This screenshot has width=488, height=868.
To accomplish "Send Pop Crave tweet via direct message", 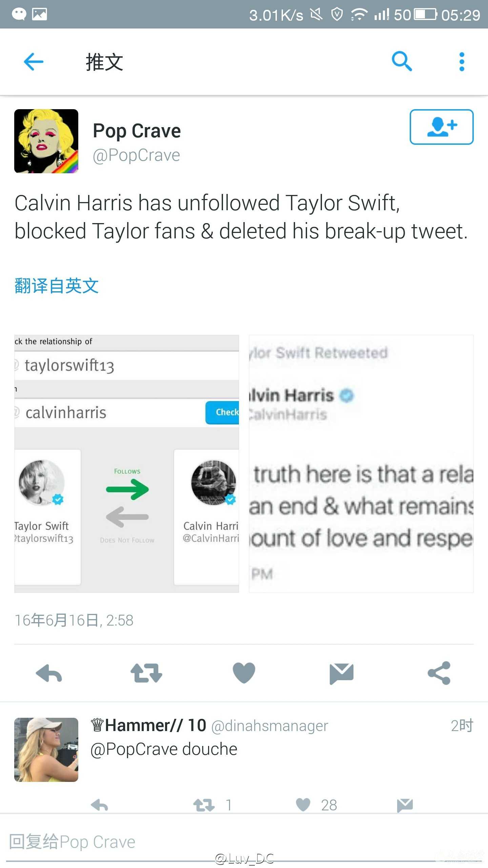I will pos(342,674).
